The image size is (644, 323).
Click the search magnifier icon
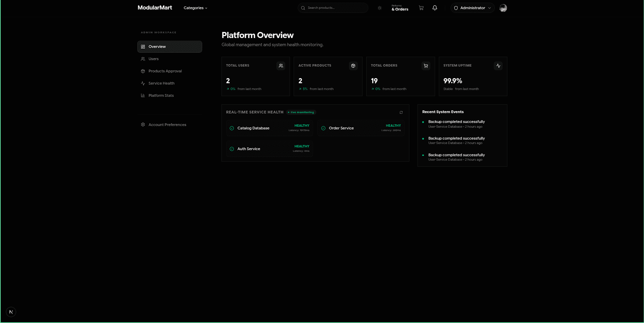pyautogui.click(x=303, y=8)
